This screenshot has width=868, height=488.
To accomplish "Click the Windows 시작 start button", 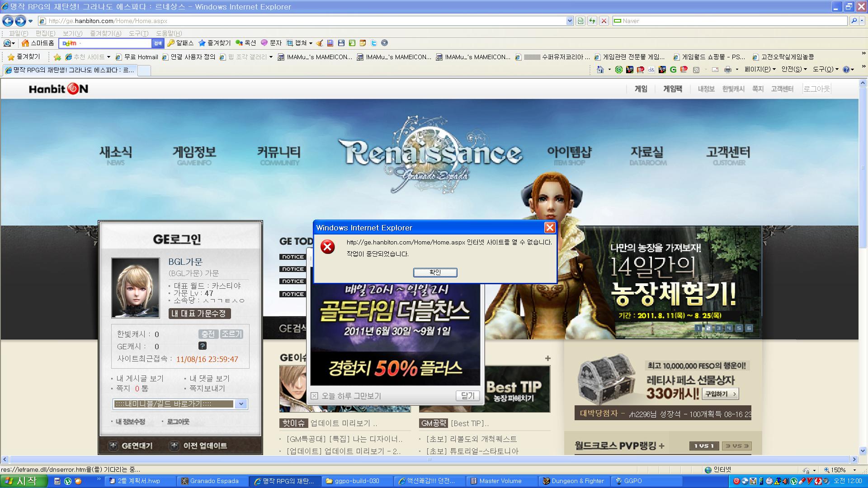I will tap(24, 481).
